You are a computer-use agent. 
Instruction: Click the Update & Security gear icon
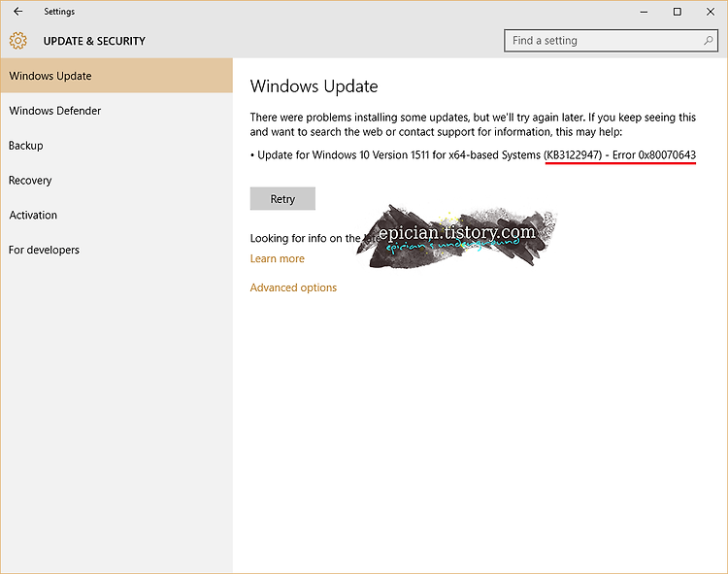pyautogui.click(x=18, y=41)
